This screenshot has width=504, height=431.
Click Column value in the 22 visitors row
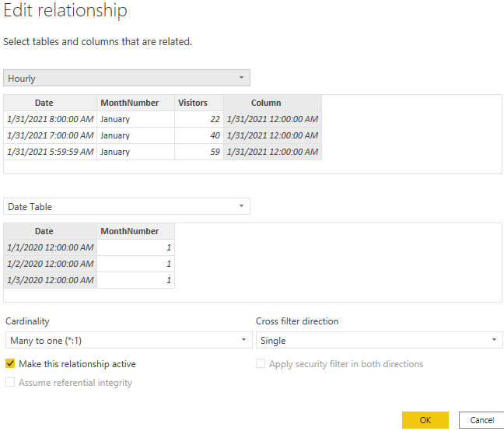272,119
